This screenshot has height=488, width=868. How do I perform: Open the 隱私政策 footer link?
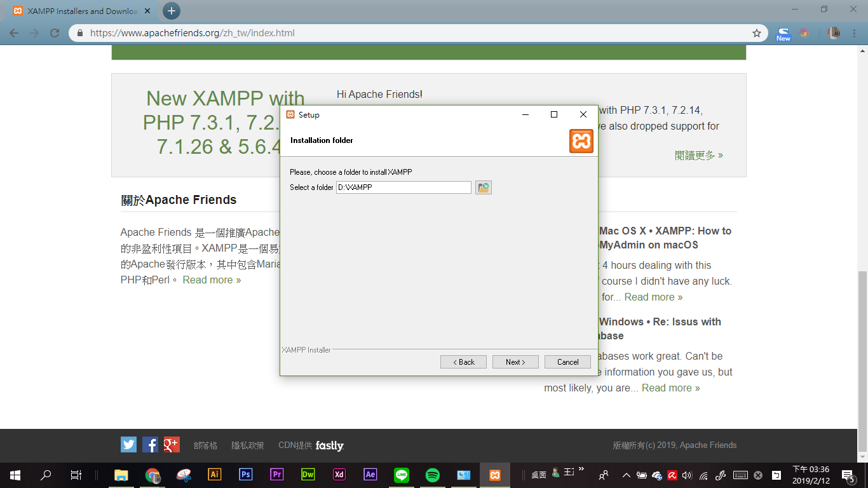pos(248,445)
